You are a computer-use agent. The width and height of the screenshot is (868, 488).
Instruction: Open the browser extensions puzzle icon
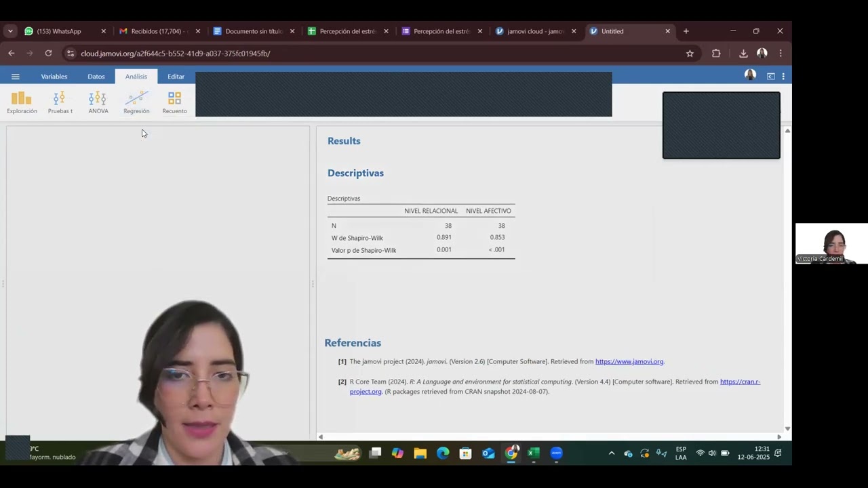pyautogui.click(x=716, y=53)
